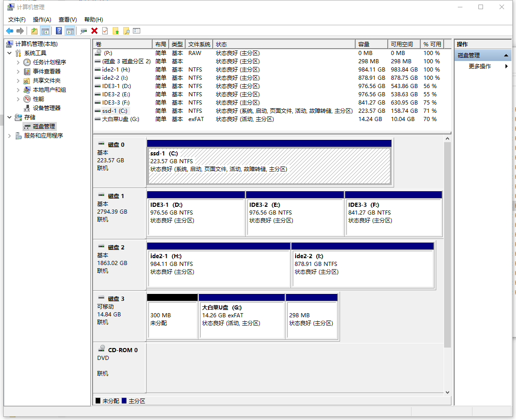Open the 操作(A) menu
The image size is (516, 420).
pyautogui.click(x=42, y=19)
